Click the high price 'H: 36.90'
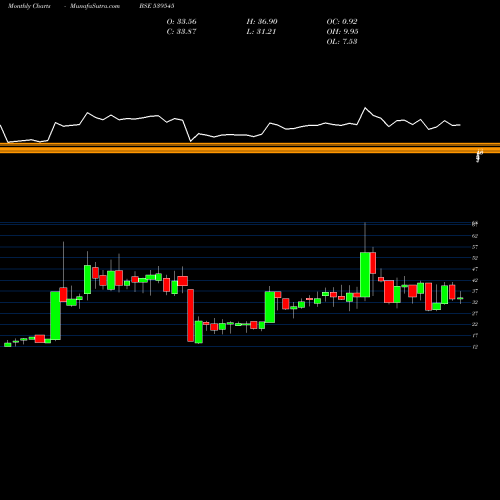This screenshot has height=500, width=500. click(262, 22)
